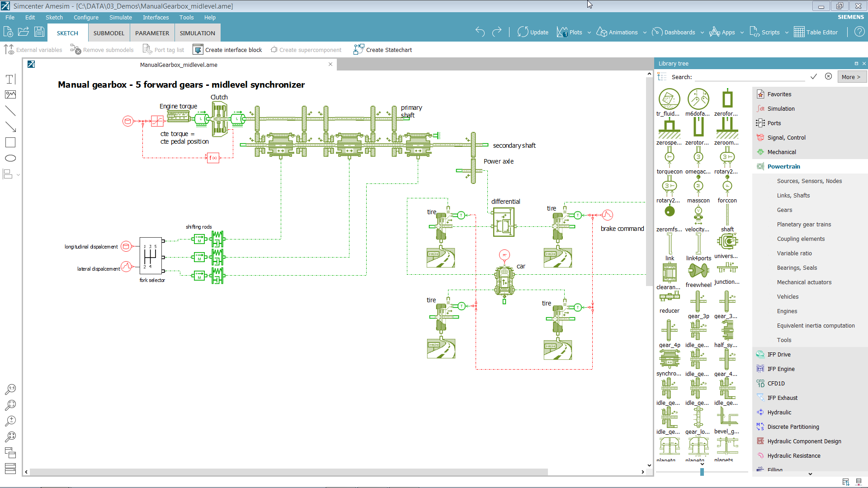Float the Library tree panel
Image resolution: width=868 pixels, height=488 pixels.
(x=856, y=64)
